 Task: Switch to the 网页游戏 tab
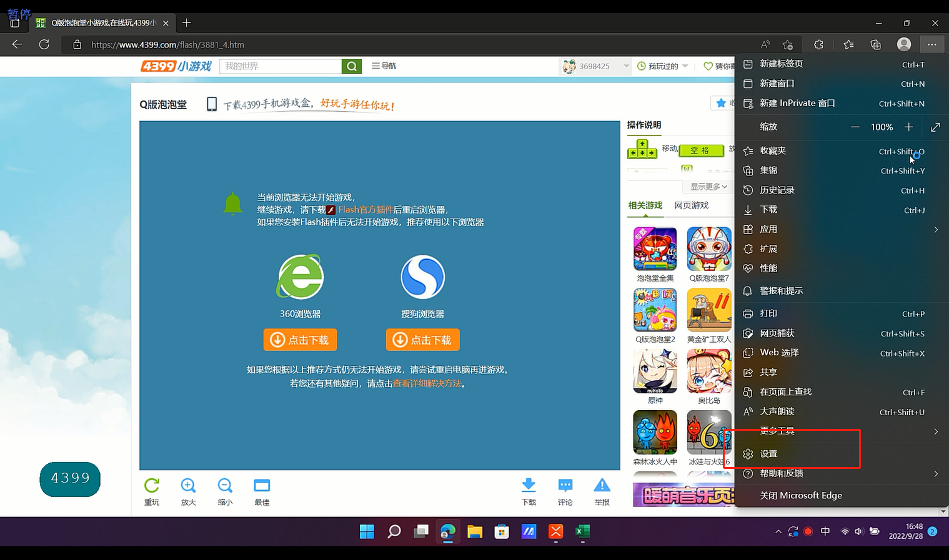691,205
